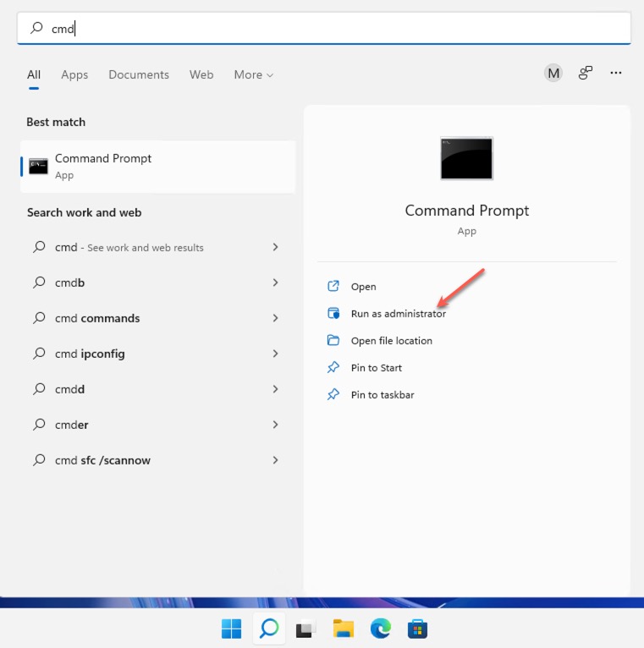Expand chevron next to cmdb

pos(275,283)
